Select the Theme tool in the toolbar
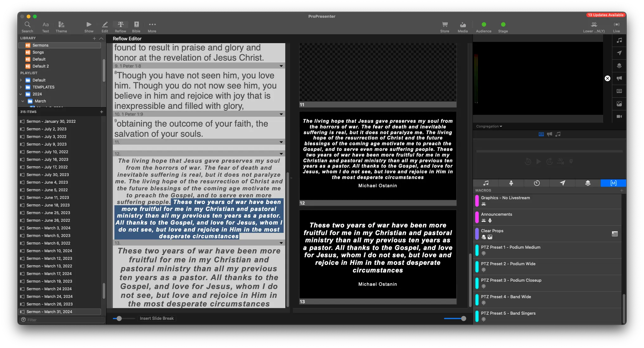Image resolution: width=644 pixels, height=348 pixels. [x=61, y=26]
